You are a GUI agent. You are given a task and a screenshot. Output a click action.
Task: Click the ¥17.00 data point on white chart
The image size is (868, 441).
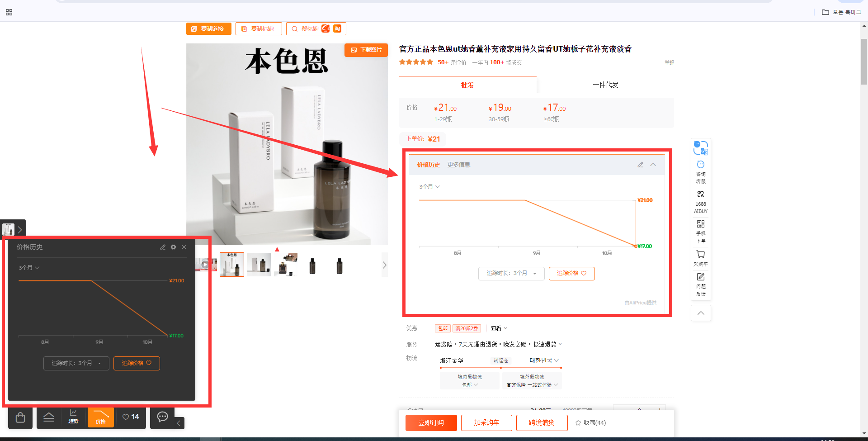(636, 246)
